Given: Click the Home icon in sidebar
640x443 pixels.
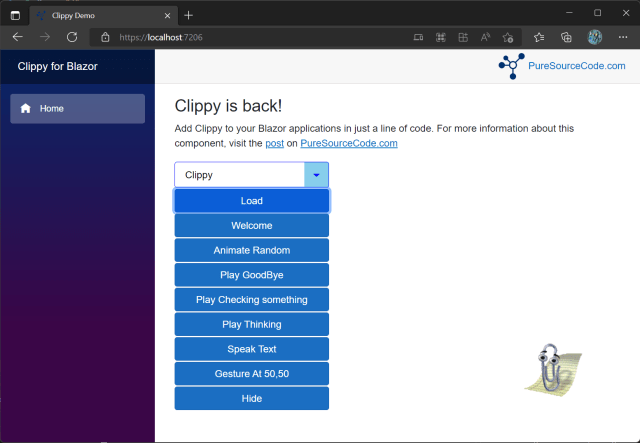Looking at the screenshot, I should pyautogui.click(x=26, y=108).
